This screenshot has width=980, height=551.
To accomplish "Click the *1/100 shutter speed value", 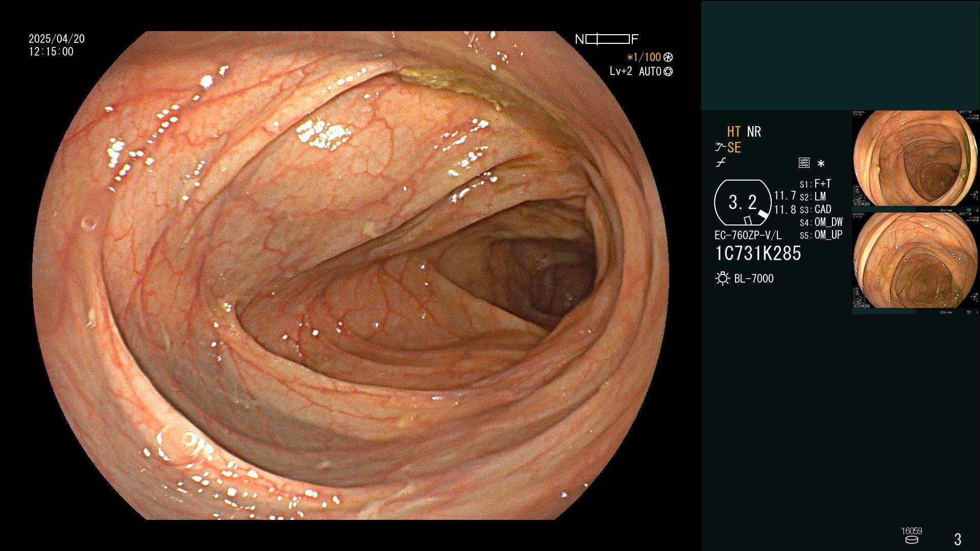I will pyautogui.click(x=644, y=57).
